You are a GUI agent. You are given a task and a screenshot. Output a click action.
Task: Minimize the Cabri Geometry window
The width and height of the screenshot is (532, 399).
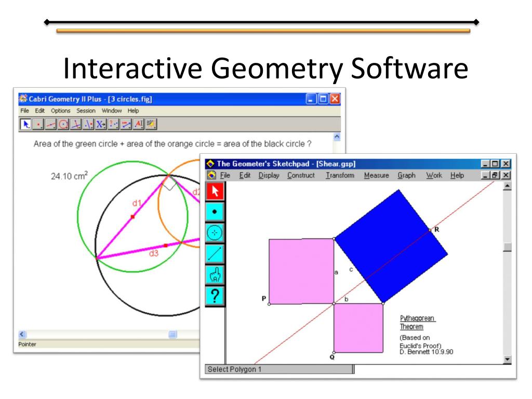click(x=311, y=99)
